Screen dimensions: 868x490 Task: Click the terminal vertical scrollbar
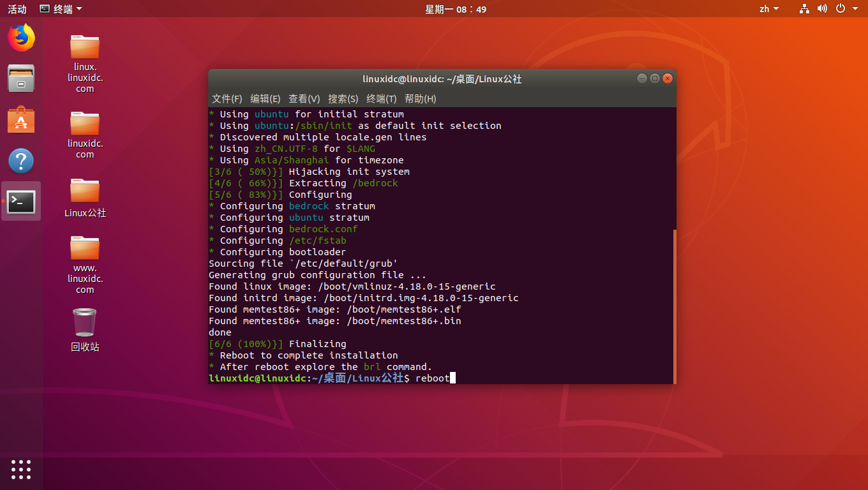pyautogui.click(x=673, y=306)
